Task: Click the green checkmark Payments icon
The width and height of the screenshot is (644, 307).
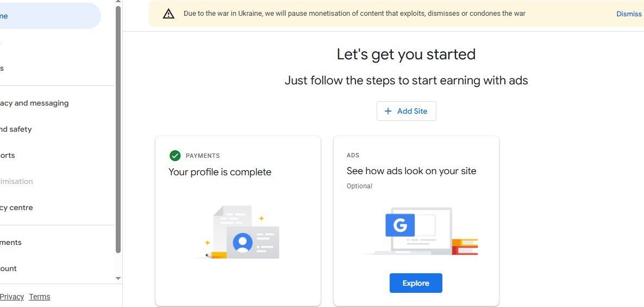Action: (175, 156)
